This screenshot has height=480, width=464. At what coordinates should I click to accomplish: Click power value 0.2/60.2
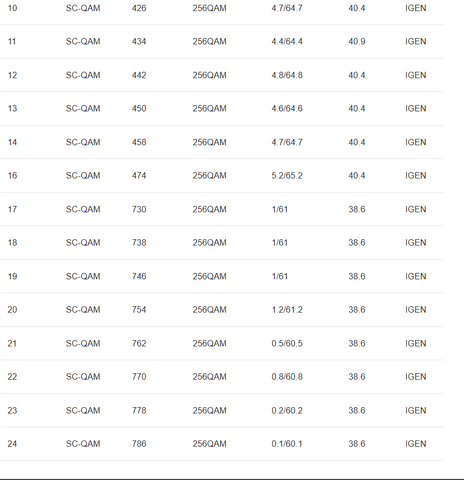point(287,410)
